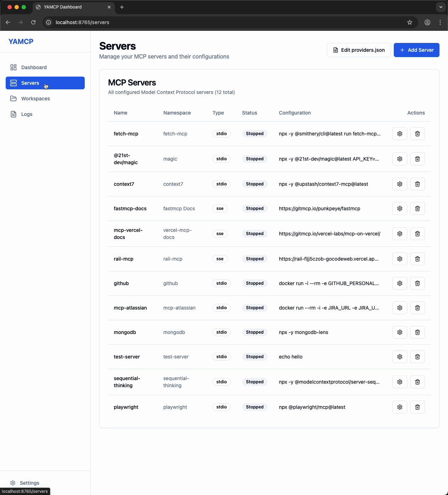Click the Type column header

pos(218,113)
